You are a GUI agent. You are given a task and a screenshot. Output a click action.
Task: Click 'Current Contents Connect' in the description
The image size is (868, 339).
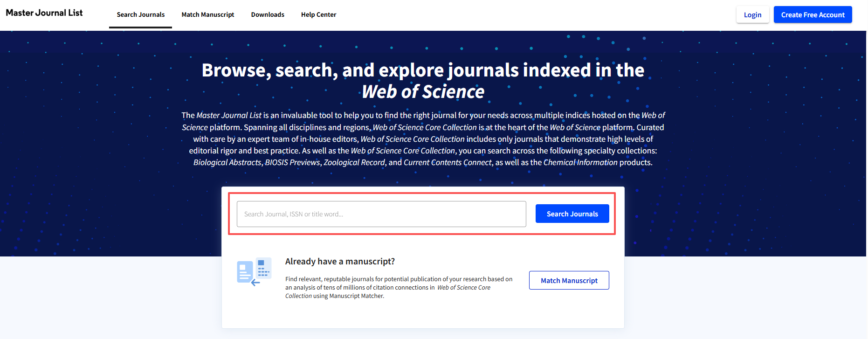coord(447,163)
